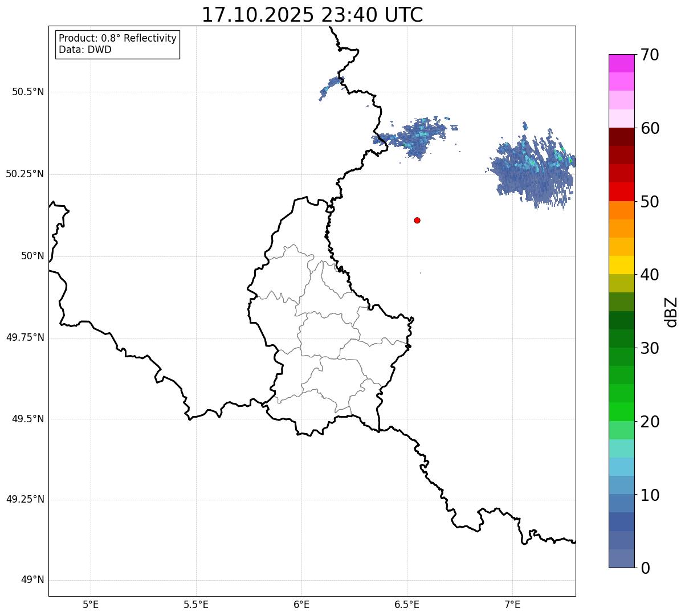Viewport: 685px width, 616px height.
Task: Click the colorbar tick label '0'
Action: tap(644, 568)
